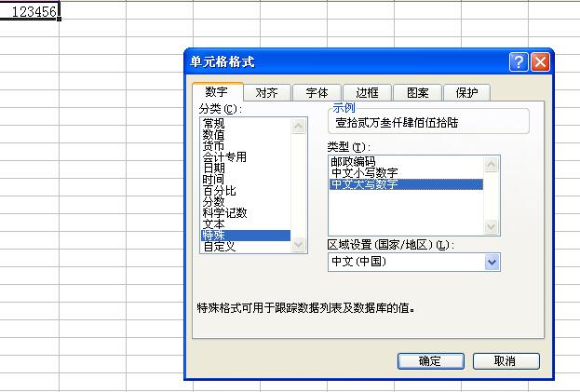Select the 文本 category
The image size is (580, 392).
click(214, 224)
